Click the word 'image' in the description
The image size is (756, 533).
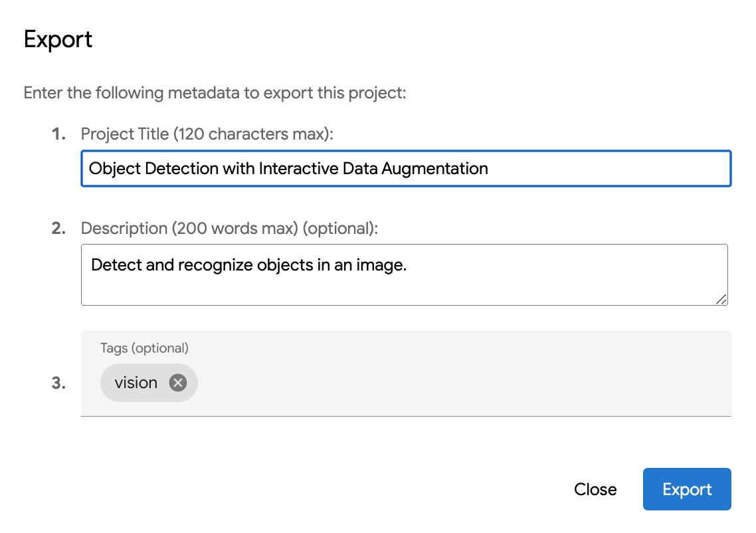[x=383, y=265]
